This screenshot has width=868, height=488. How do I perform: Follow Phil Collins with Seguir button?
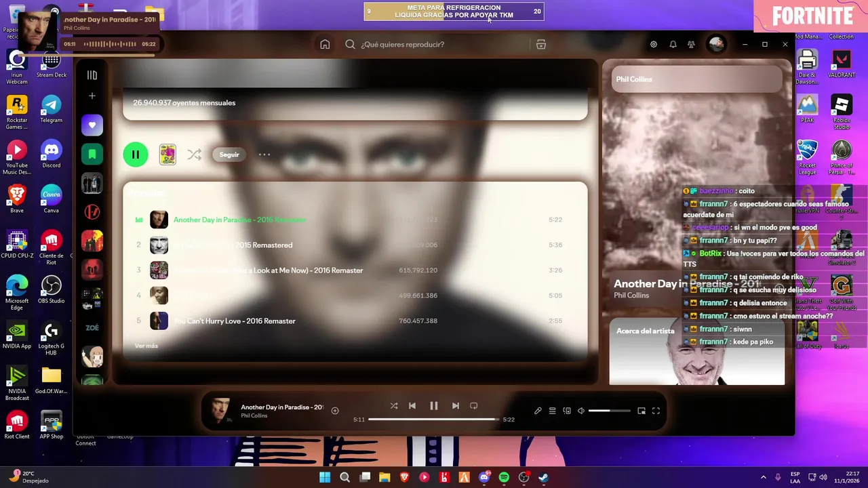click(229, 155)
